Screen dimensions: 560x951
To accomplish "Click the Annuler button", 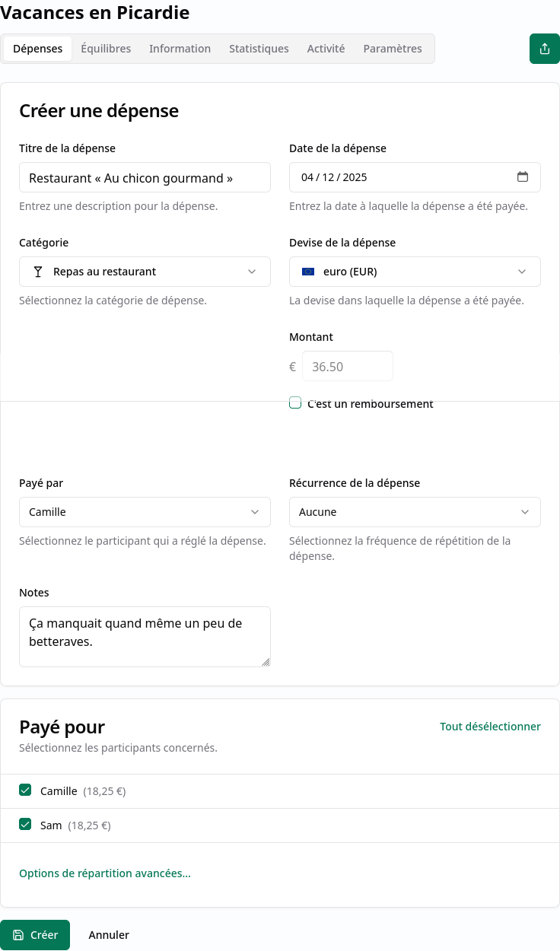I will (x=109, y=935).
